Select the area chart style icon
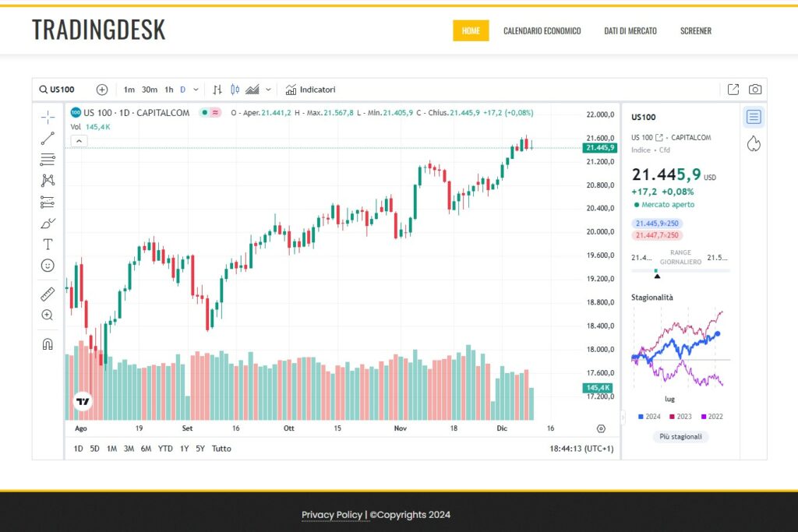 pyautogui.click(x=252, y=90)
